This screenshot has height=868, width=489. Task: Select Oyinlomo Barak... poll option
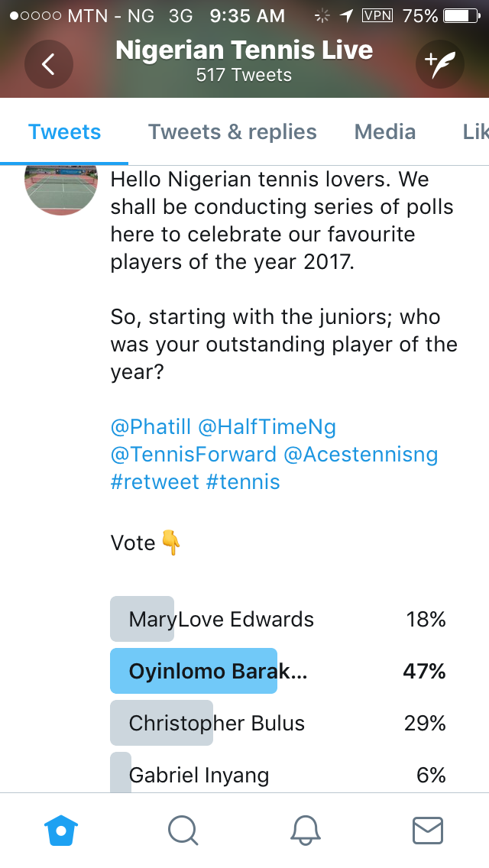click(x=278, y=672)
